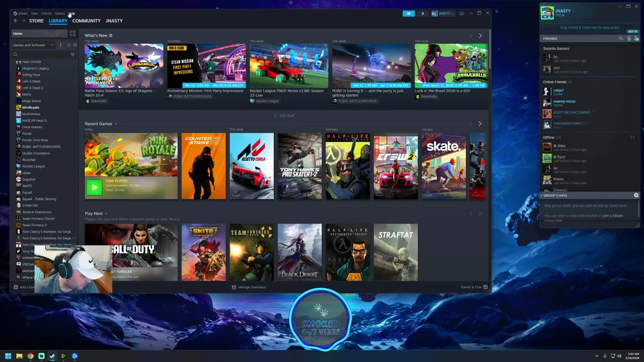Open the View menu
The height and width of the screenshot is (362, 644).
point(34,14)
